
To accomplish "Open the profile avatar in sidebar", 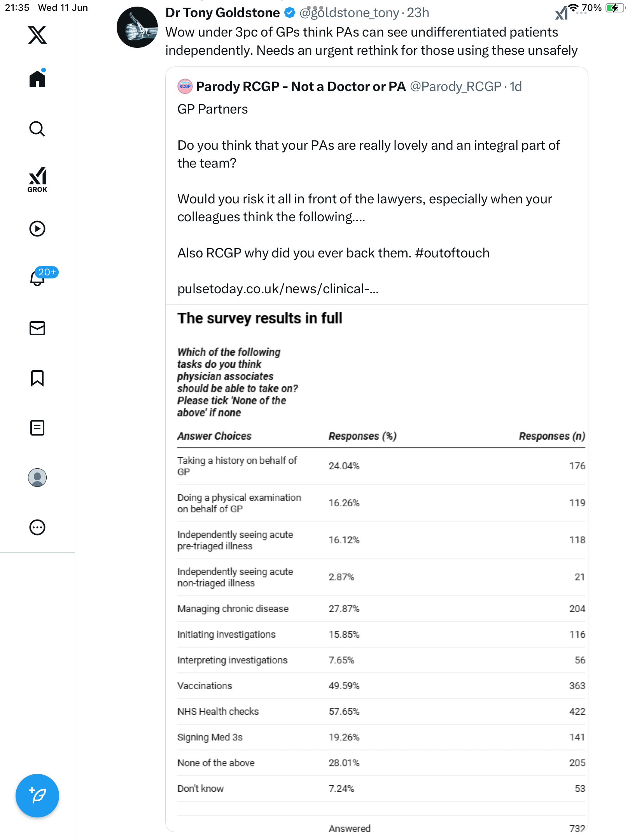I will tap(37, 478).
